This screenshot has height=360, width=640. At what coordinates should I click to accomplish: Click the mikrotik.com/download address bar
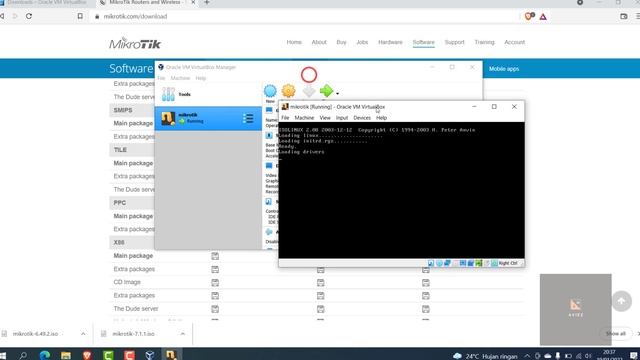pos(135,16)
